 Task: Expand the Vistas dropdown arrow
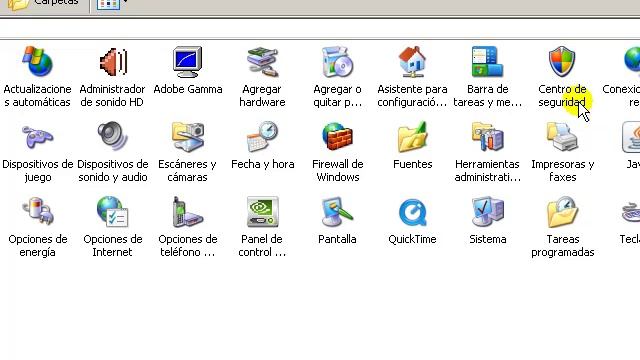(x=125, y=2)
